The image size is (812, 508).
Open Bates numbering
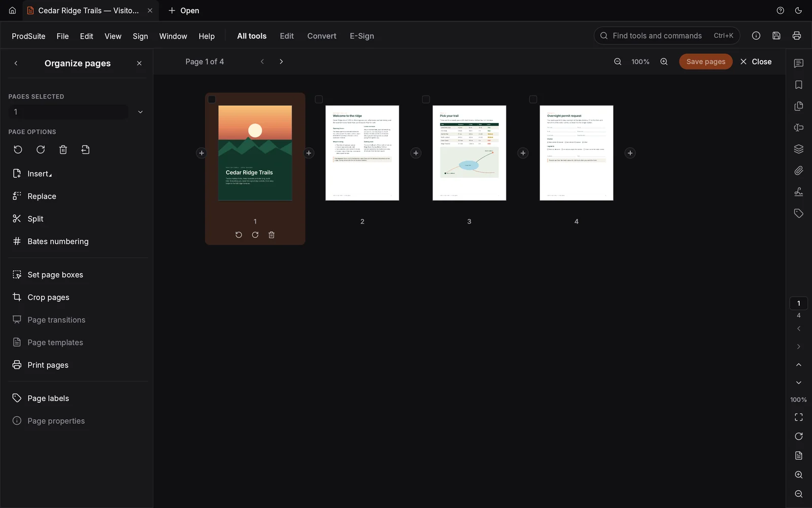(58, 241)
